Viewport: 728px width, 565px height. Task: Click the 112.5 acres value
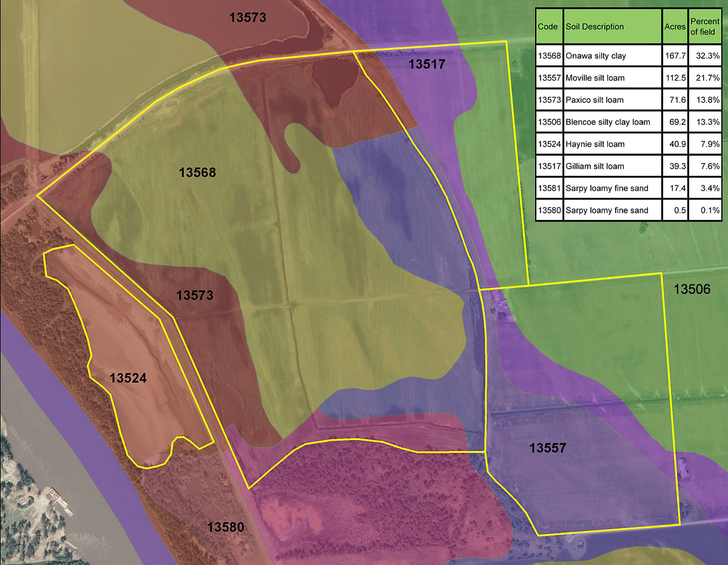pyautogui.click(x=675, y=78)
